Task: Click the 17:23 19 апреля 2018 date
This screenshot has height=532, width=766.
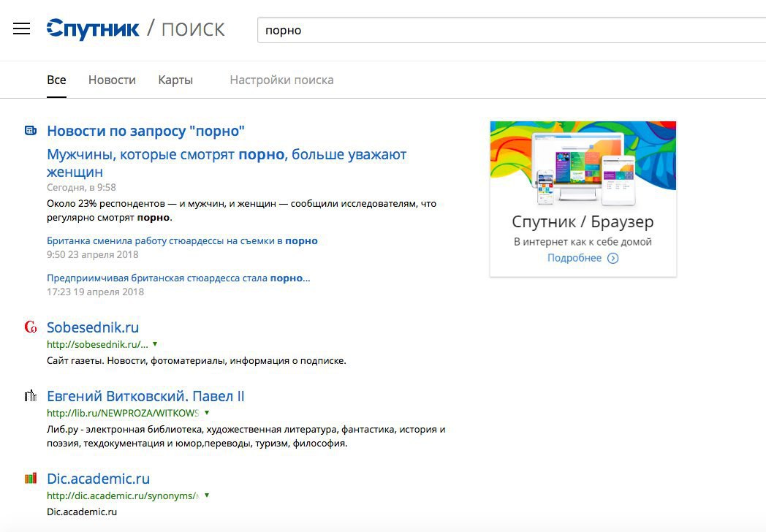Action: click(95, 292)
